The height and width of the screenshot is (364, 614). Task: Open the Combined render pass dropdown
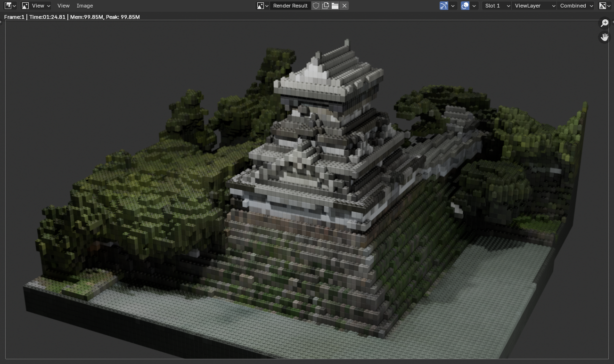(x=576, y=6)
